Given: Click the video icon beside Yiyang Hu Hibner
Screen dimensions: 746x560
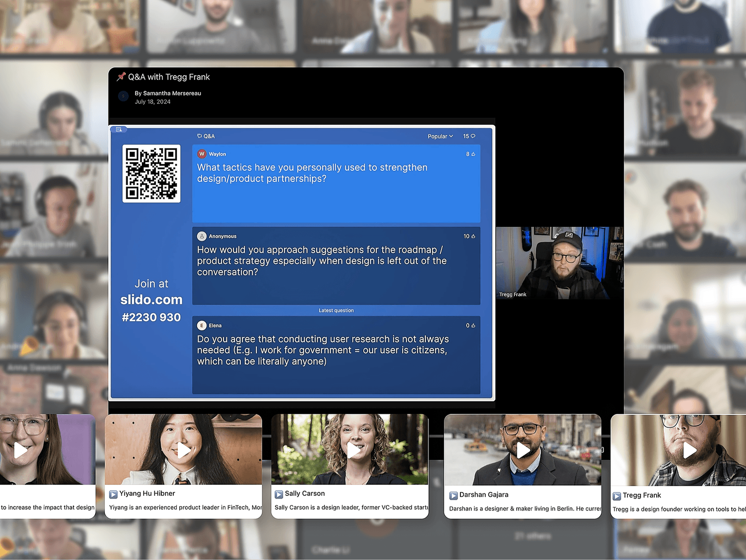Looking at the screenshot, I should pyautogui.click(x=113, y=494).
